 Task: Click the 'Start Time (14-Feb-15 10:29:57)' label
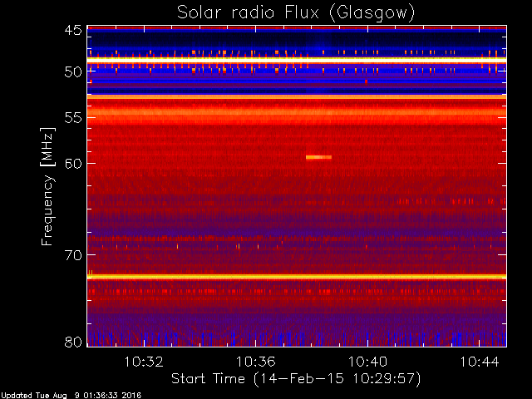tap(296, 379)
